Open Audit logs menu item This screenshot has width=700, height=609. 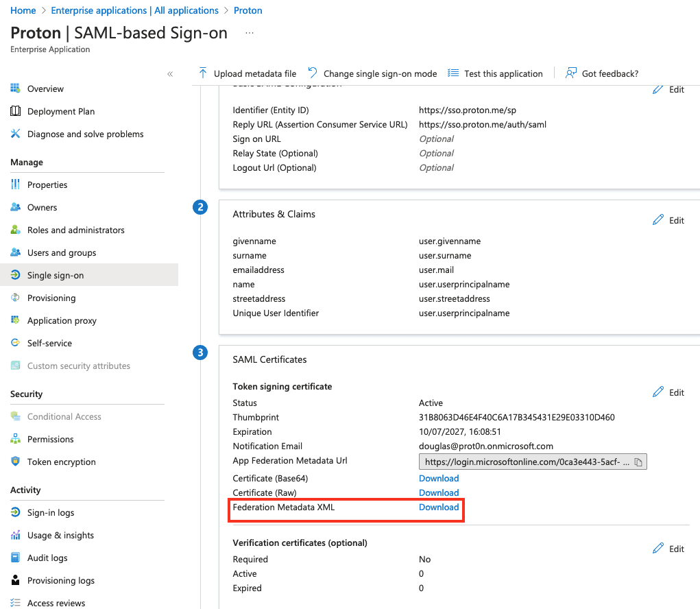click(47, 558)
